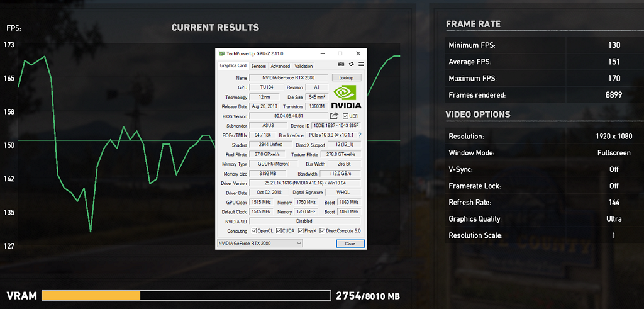Open the Advanced tab

coord(280,66)
